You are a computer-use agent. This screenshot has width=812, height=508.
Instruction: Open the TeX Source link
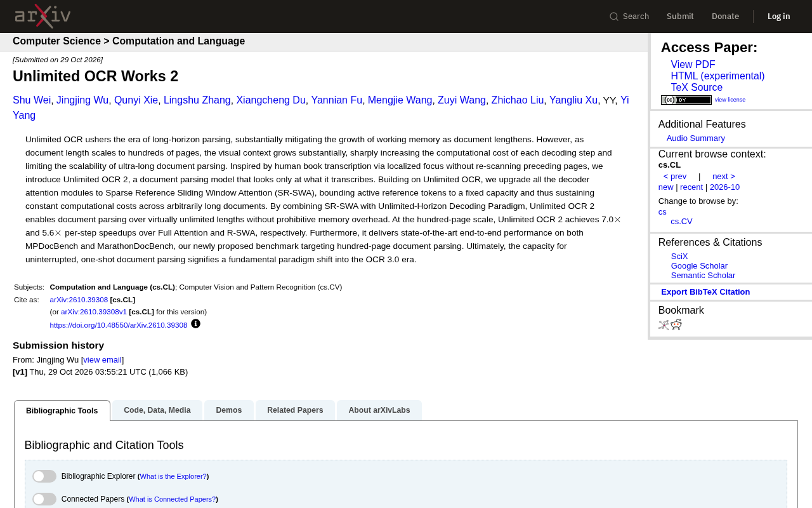pos(697,88)
